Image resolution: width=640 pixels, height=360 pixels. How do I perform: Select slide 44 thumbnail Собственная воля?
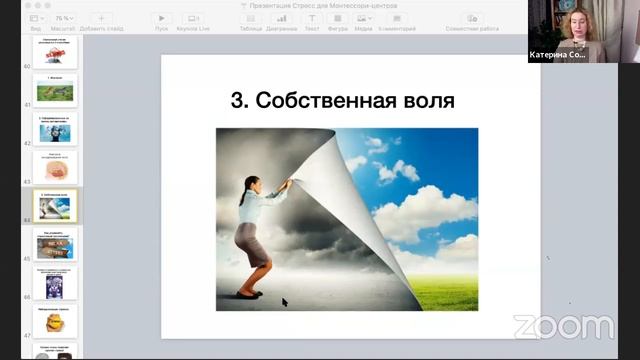tap(55, 206)
